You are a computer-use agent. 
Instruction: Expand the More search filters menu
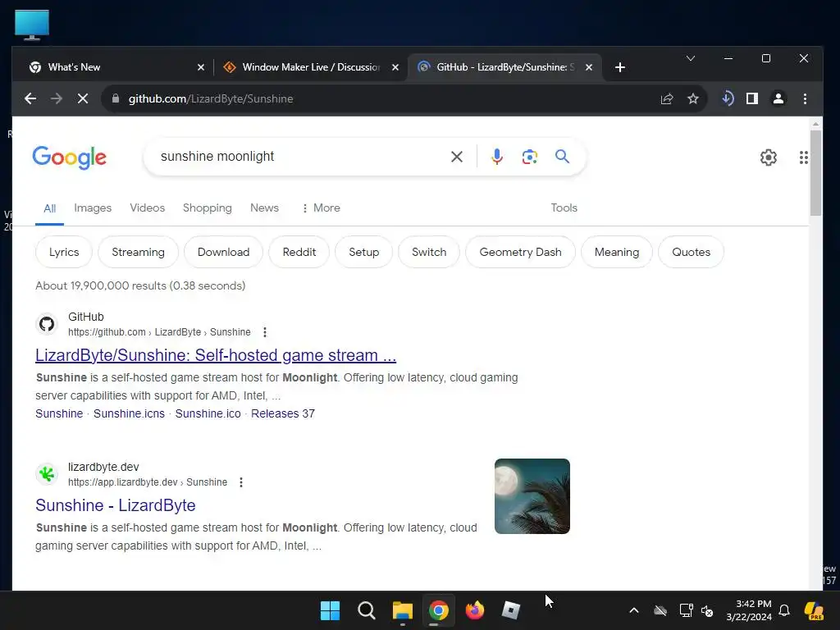321,208
